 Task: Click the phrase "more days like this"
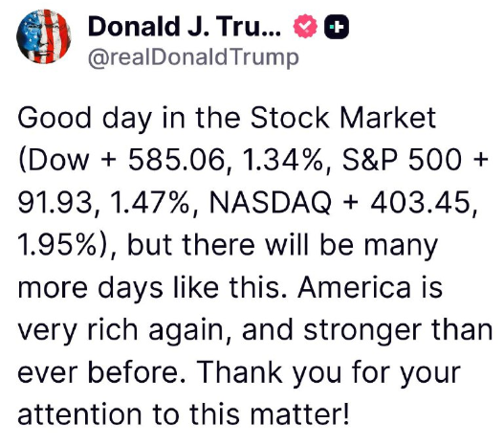[149, 287]
